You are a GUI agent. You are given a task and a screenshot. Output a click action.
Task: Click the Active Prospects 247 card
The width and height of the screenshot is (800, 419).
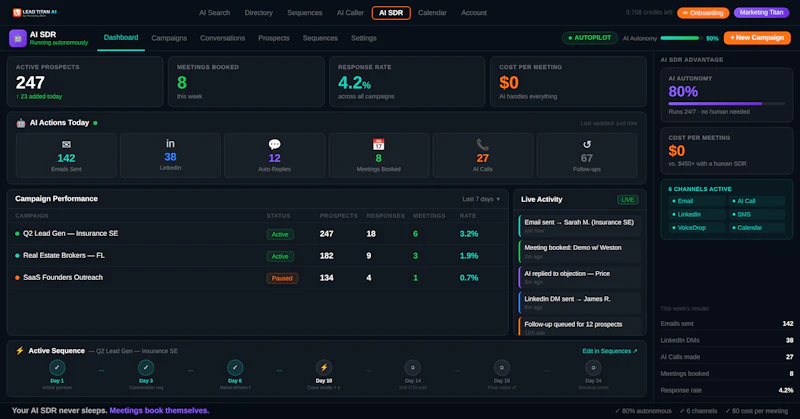pyautogui.click(x=85, y=82)
